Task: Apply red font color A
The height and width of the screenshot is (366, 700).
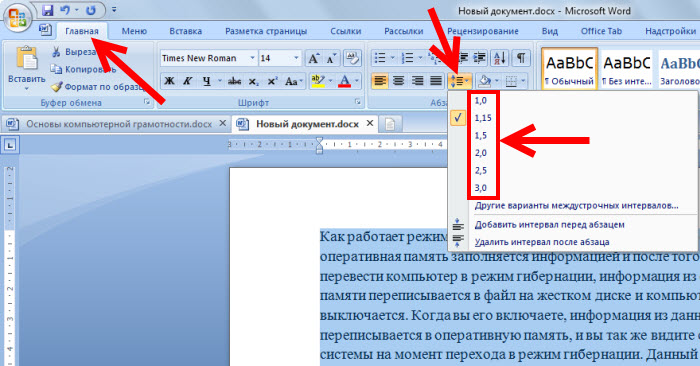Action: click(x=344, y=81)
